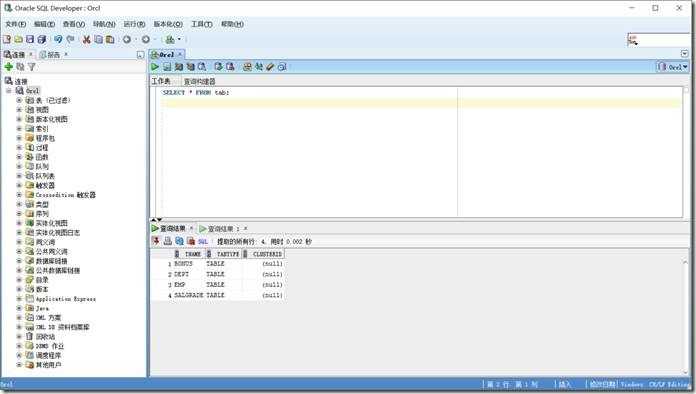This screenshot has width=696, height=394.
Task: Click the refresh icon in the query result toolbar
Action: [179, 241]
